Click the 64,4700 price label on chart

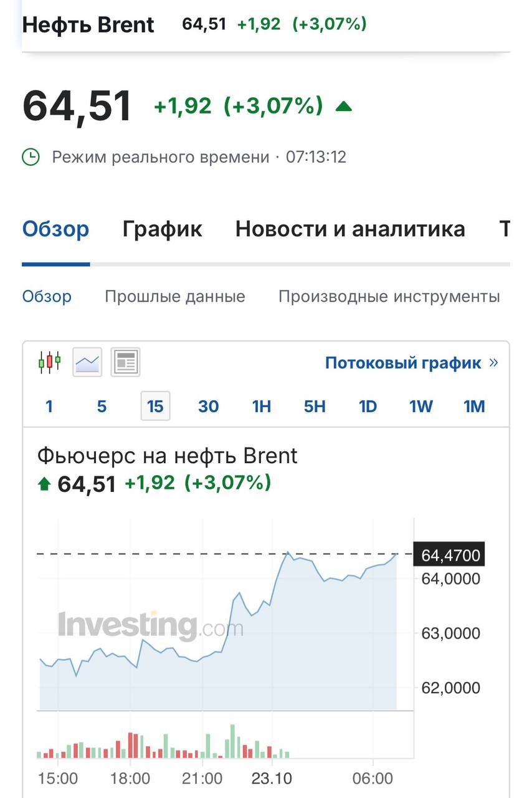tap(450, 555)
